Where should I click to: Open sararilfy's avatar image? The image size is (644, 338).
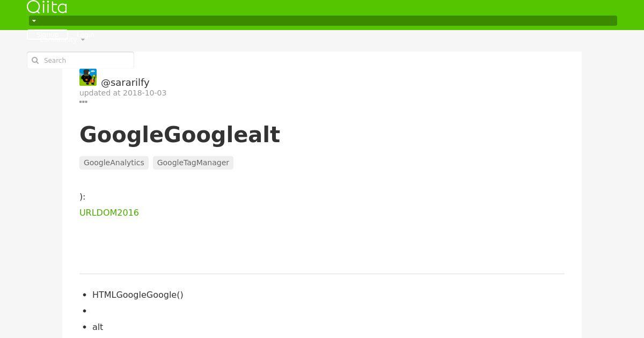point(88,77)
